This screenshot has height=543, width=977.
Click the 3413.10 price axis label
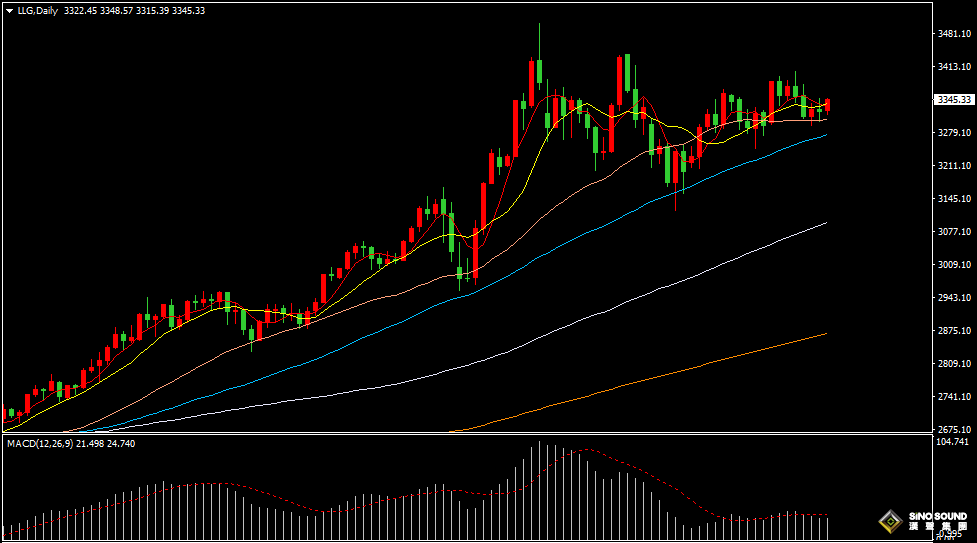tap(956, 67)
